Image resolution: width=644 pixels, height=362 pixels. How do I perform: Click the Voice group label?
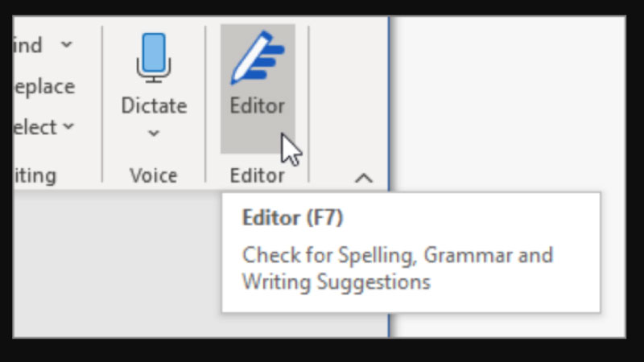tap(153, 175)
